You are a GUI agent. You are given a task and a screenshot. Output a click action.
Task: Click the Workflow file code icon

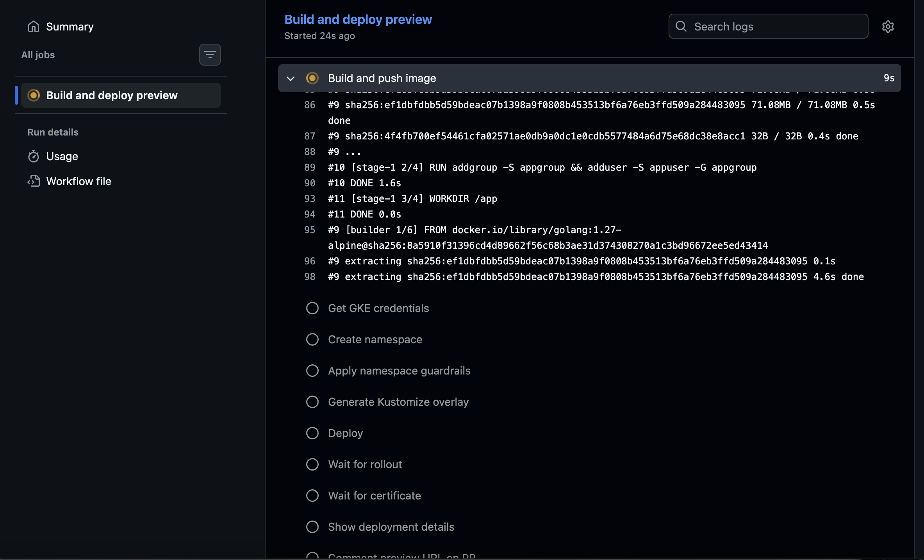pyautogui.click(x=34, y=181)
